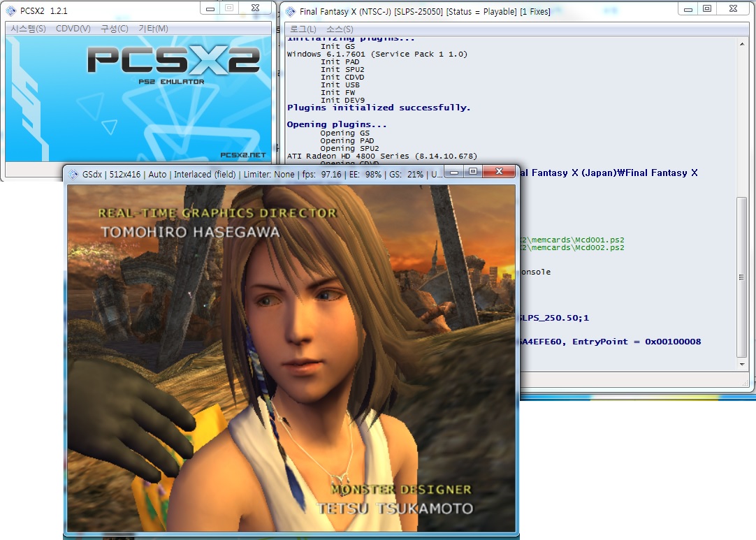
Task: Open the 시스템(S) menu in PCSX2
Action: [28, 29]
